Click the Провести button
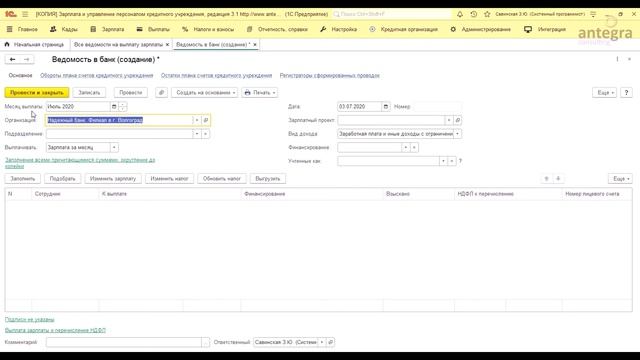Viewport: 640px width, 360px height. 131,93
